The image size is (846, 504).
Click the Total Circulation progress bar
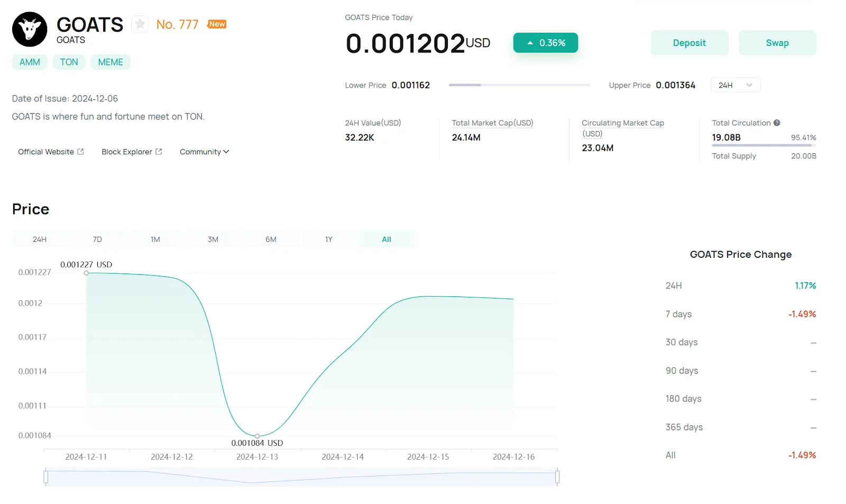(764, 145)
